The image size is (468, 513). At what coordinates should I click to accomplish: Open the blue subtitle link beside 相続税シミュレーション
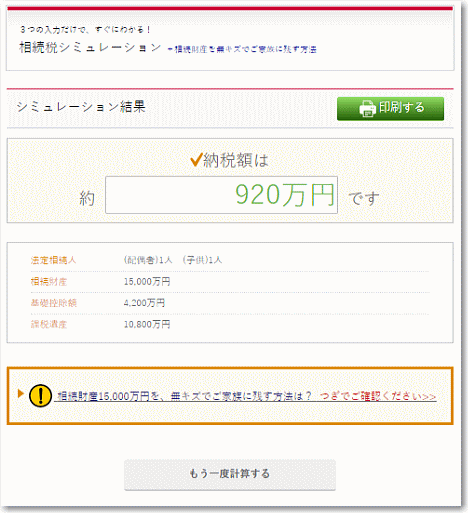click(x=242, y=49)
